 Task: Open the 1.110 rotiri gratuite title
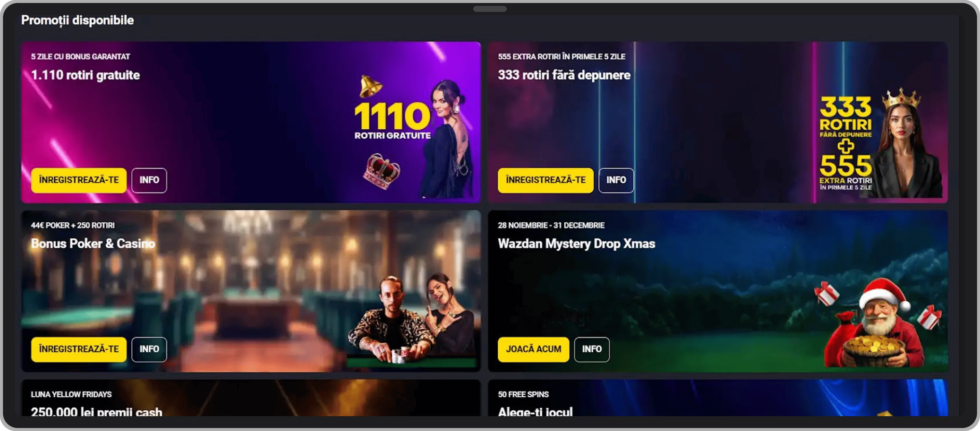pos(86,75)
